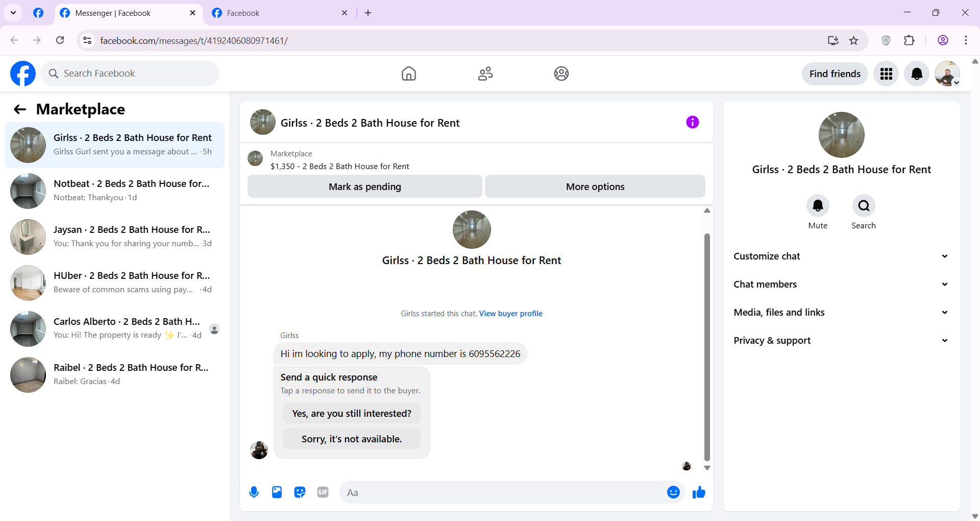This screenshot has width=980, height=521.
Task: Open Facebook home feed icon
Action: tap(408, 74)
